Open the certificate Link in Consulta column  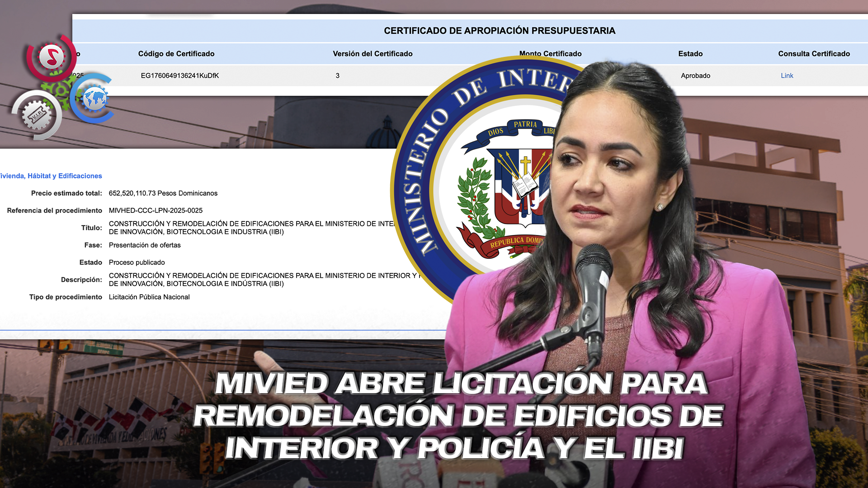[x=787, y=75]
